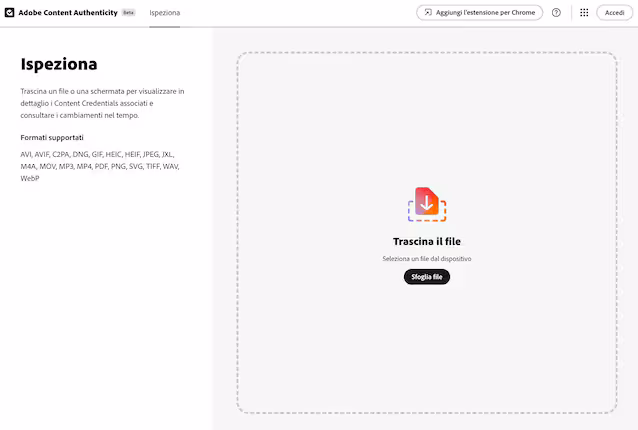Click the Accedi sign-in button

point(614,13)
